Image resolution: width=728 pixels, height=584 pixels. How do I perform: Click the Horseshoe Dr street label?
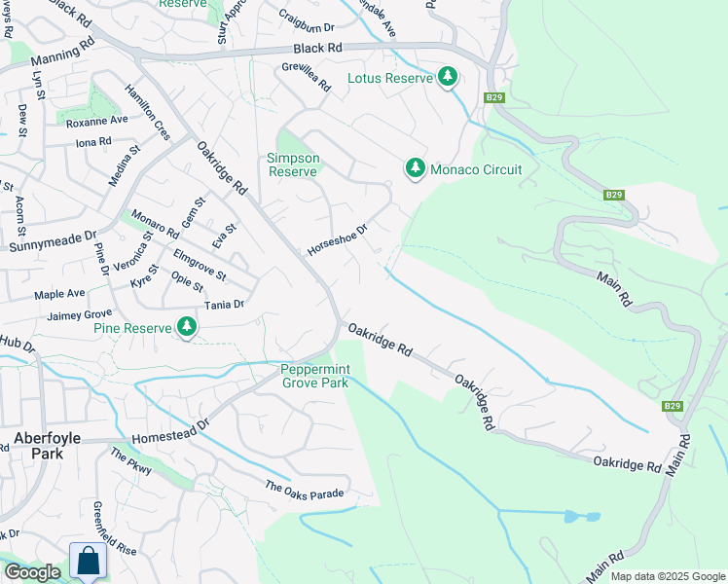338,239
